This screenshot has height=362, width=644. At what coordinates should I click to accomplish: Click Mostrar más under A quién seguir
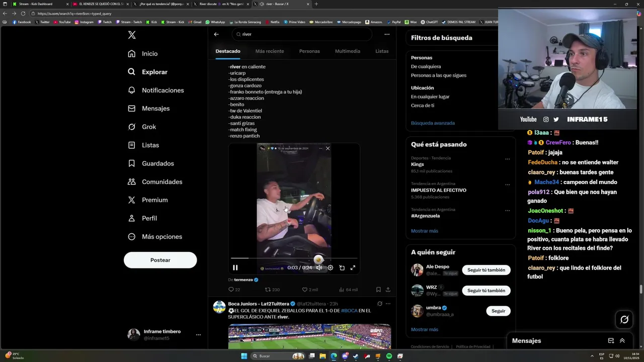[x=425, y=330]
